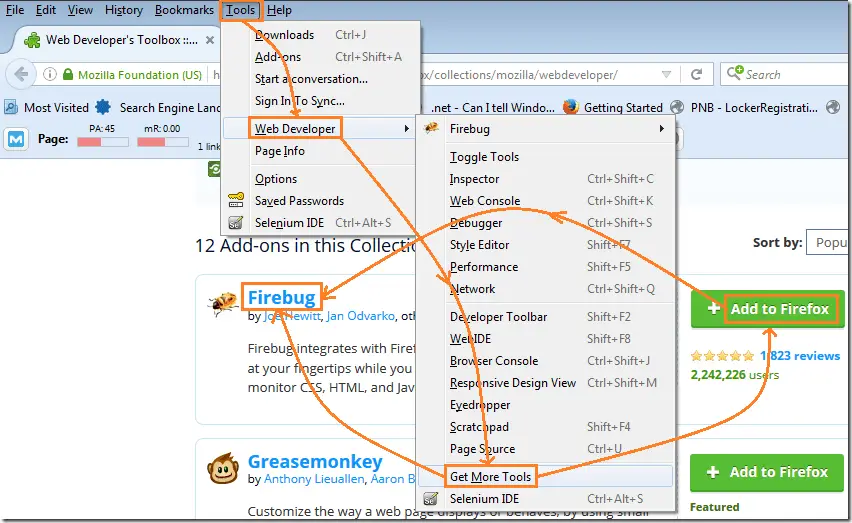Expand the Firebug submenu arrow
Screen dimensions: 852x523
point(661,129)
